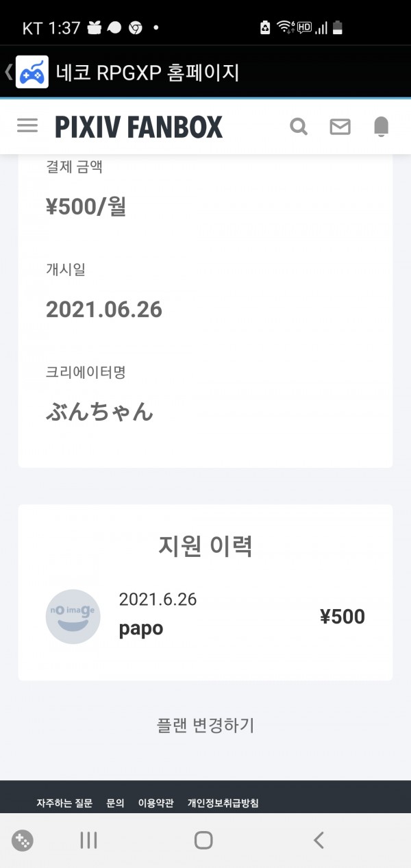Screen dimensions: 411x868
Task: Click the PIXIV FANBOX logo
Action: click(x=139, y=127)
